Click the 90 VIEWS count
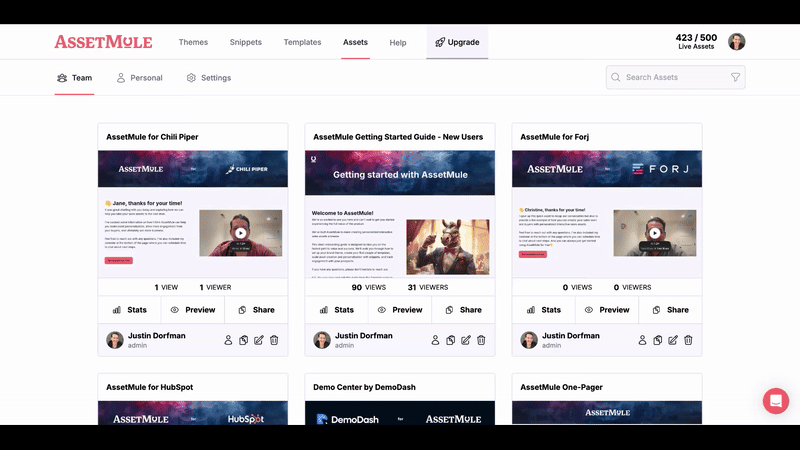The image size is (800, 450). click(369, 287)
